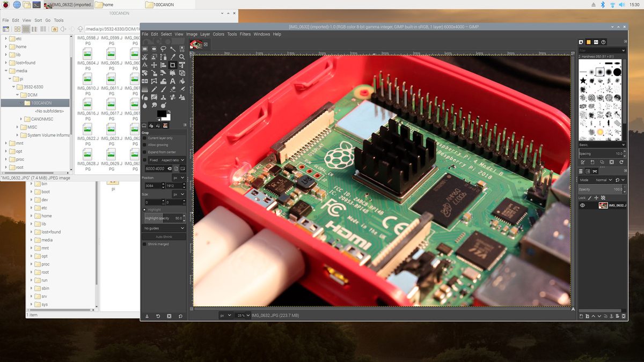
Task: Open the Sort menu in file manager
Action: pos(38,20)
